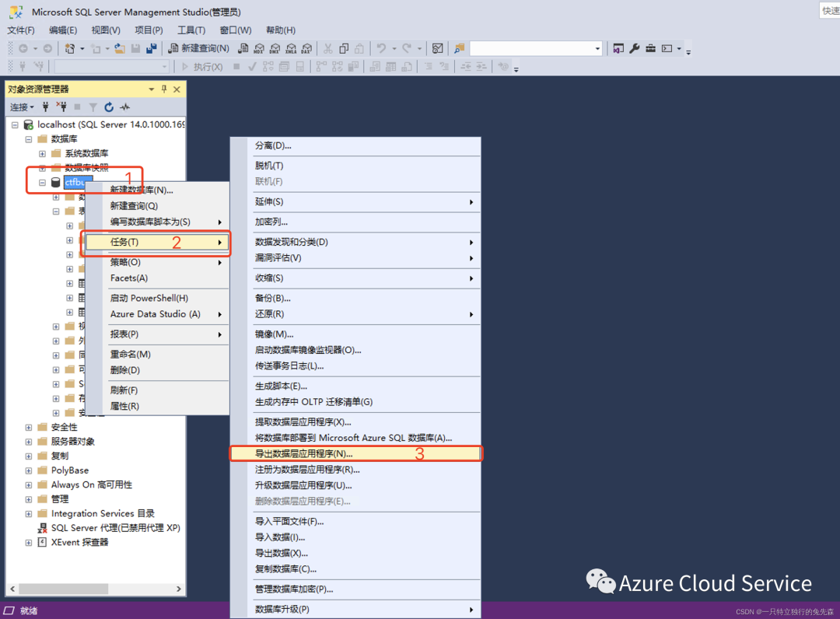840x619 pixels.
Task: Select the SQL Server 代理 tree node
Action: (x=110, y=528)
